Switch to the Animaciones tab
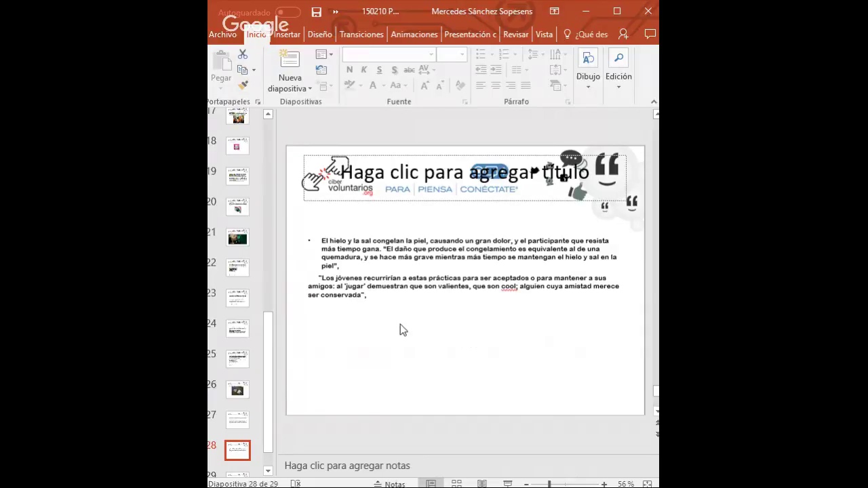 point(414,35)
